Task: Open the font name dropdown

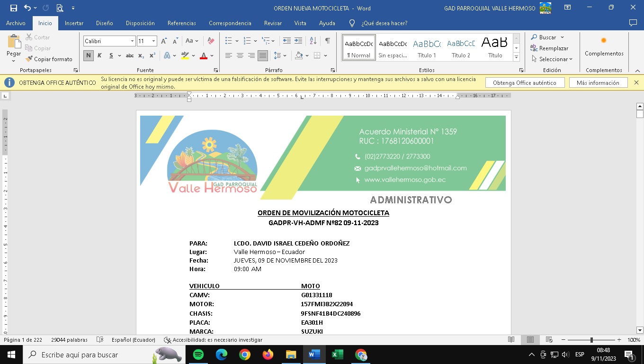Action: [132, 41]
